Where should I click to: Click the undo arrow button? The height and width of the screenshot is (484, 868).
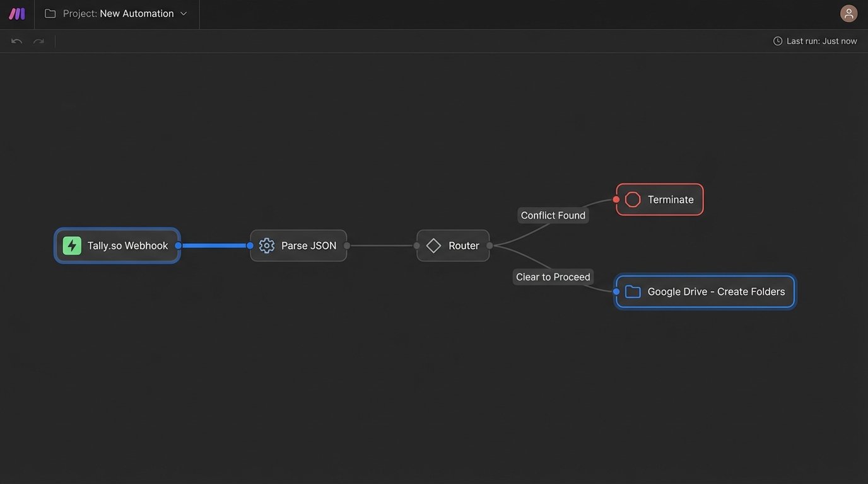pyautogui.click(x=16, y=40)
